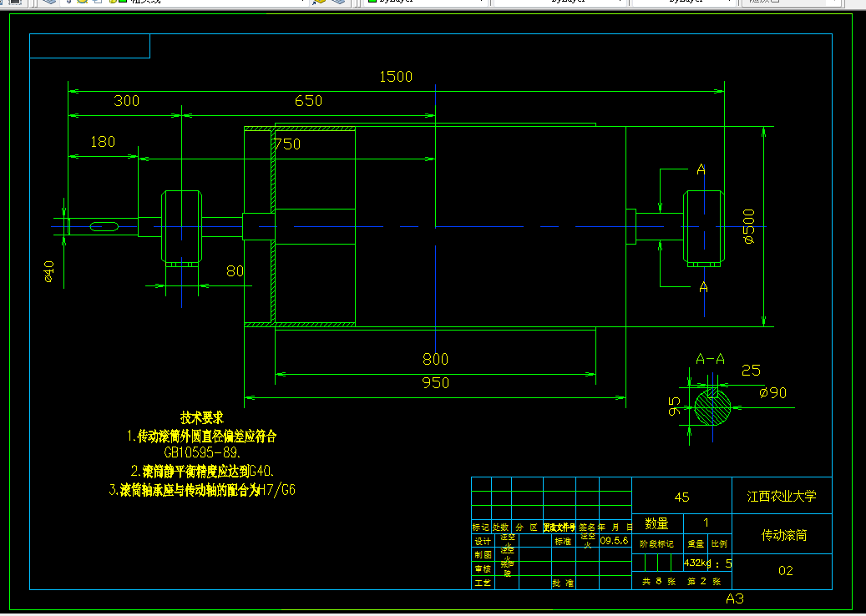This screenshot has width=866, height=616.
Task: Select the 技术要求 heading text
Action: [202, 418]
